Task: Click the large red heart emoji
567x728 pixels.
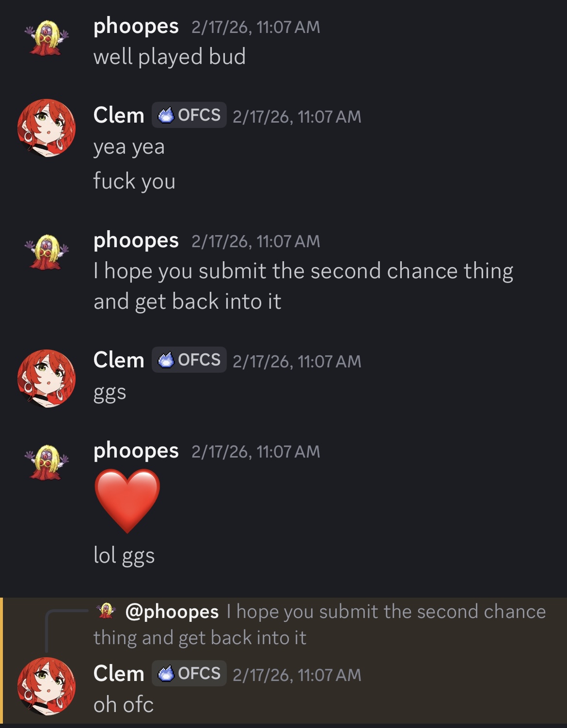Action: (x=127, y=501)
